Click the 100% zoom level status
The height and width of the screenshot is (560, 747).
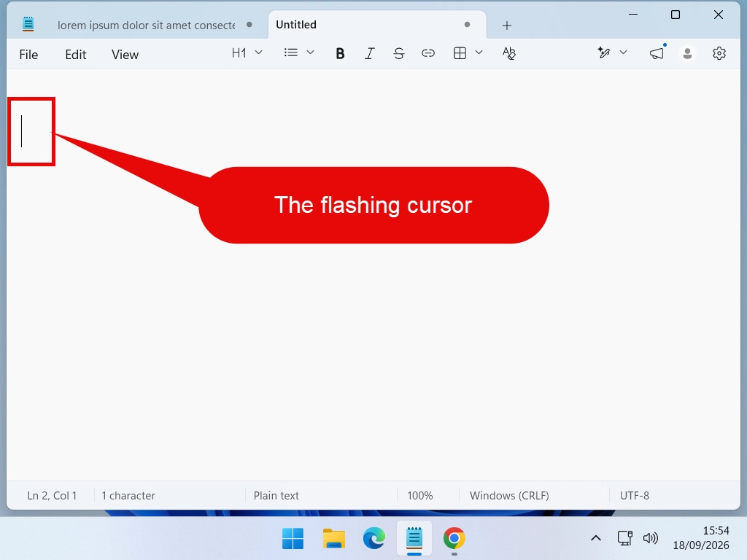[x=420, y=496]
